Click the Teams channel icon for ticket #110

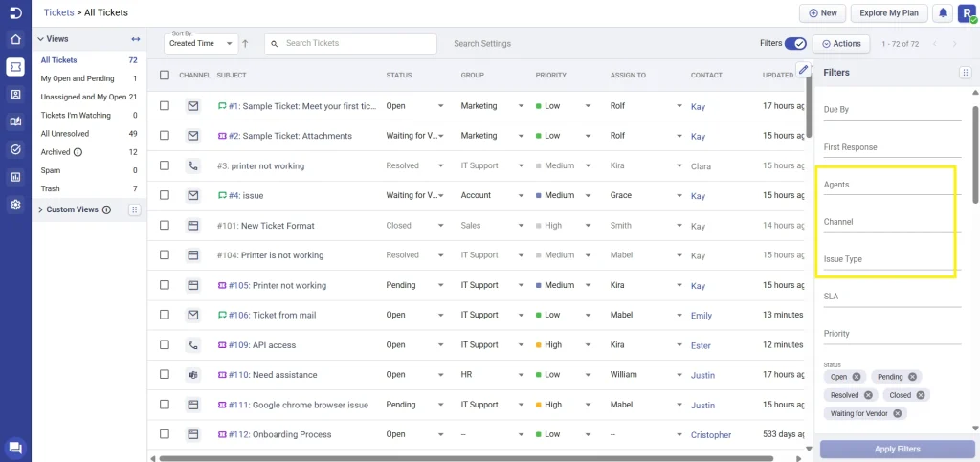point(193,375)
